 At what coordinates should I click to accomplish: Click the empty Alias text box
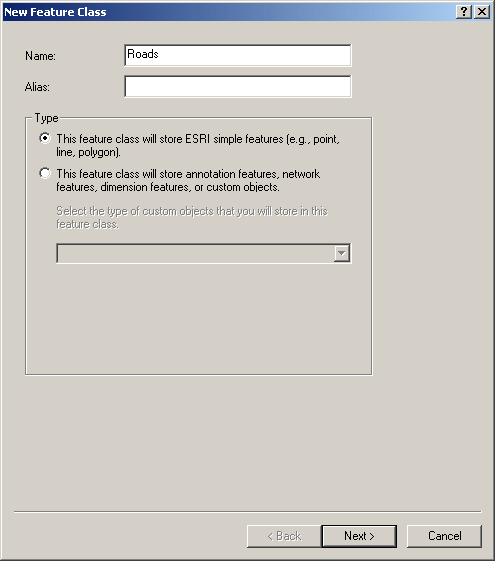tap(237, 86)
